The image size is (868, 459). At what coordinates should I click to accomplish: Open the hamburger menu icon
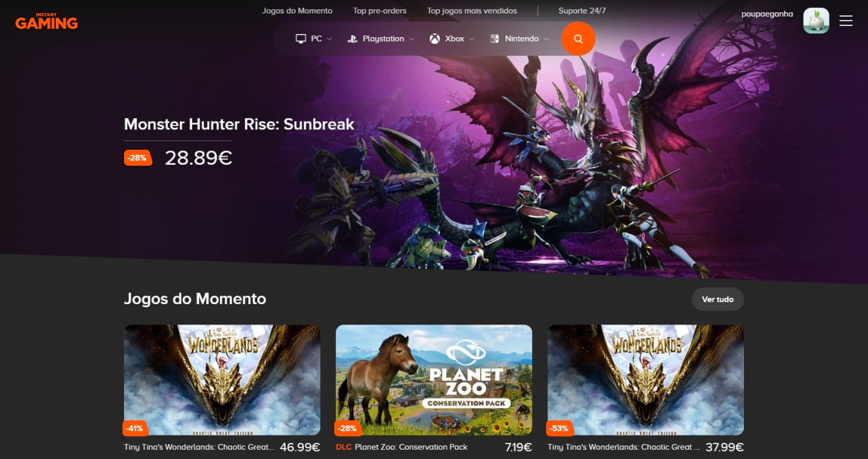coord(846,21)
